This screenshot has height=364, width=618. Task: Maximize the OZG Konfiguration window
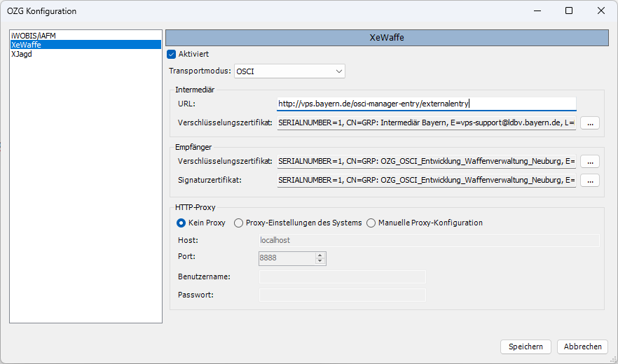tap(569, 10)
